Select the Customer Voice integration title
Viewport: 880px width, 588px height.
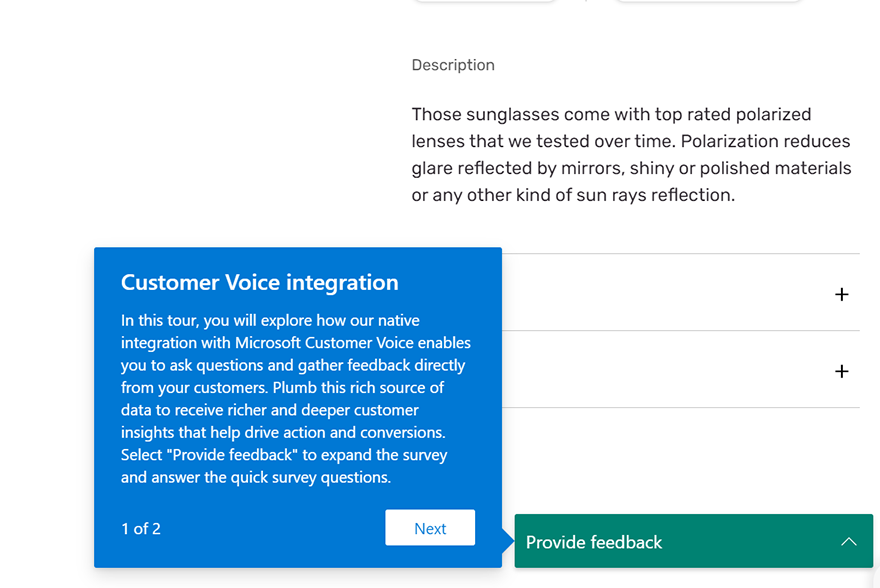click(x=259, y=283)
